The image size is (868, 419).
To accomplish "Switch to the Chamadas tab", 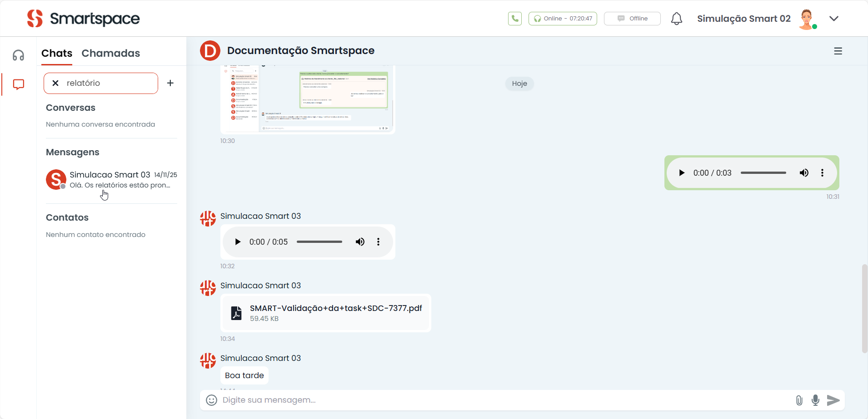I will pyautogui.click(x=110, y=53).
